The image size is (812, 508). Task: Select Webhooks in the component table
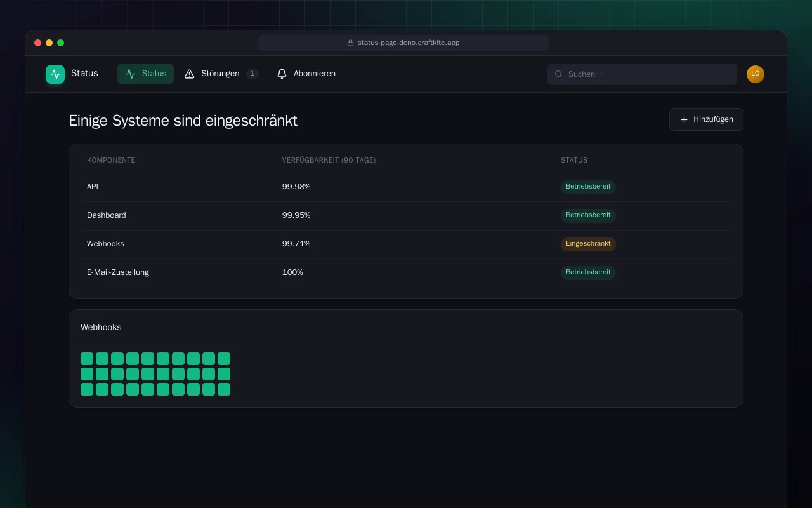tap(406, 244)
